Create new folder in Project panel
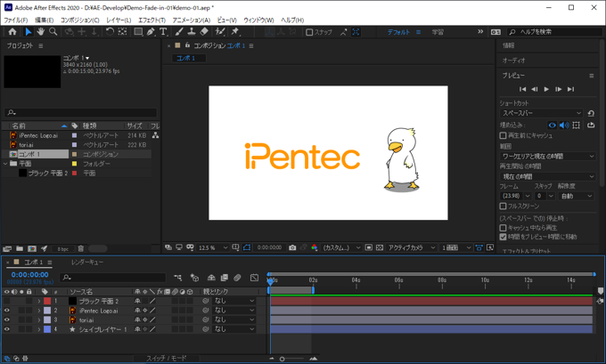This screenshot has width=606, height=364. [x=20, y=249]
